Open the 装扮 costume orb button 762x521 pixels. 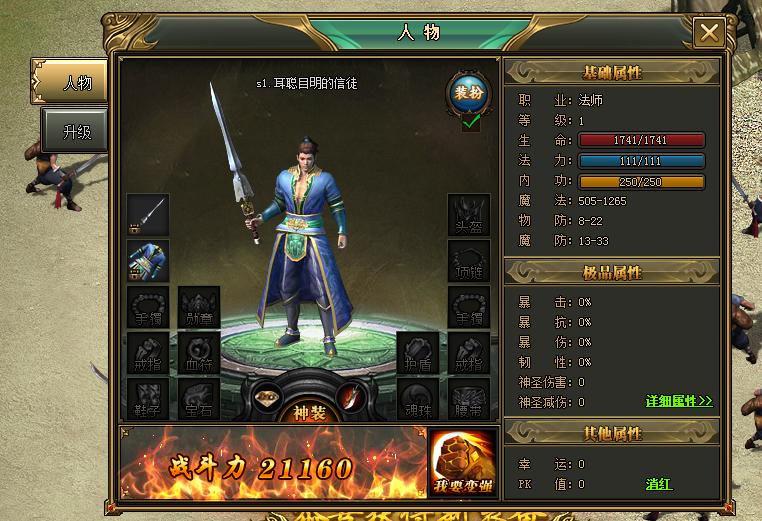point(468,93)
